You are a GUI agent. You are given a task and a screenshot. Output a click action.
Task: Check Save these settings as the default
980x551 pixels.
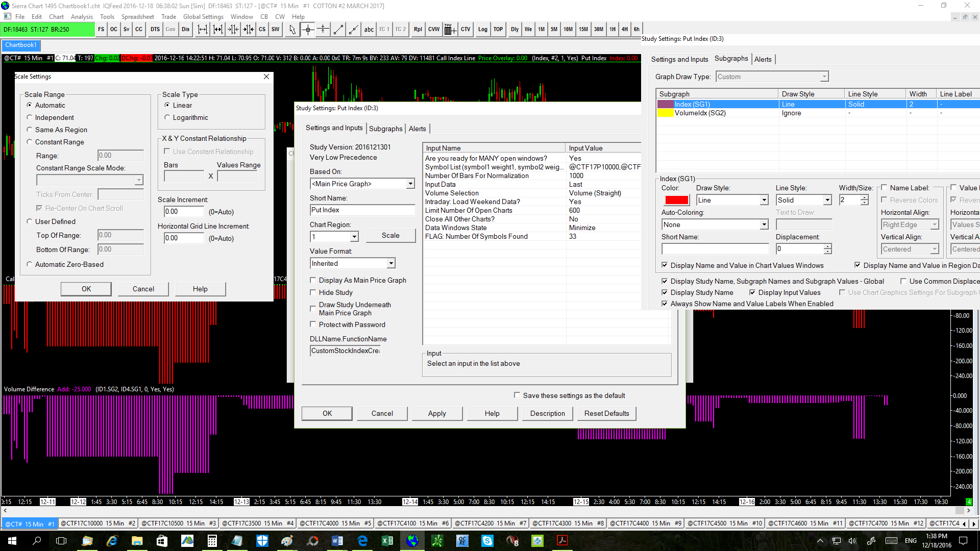(x=517, y=395)
